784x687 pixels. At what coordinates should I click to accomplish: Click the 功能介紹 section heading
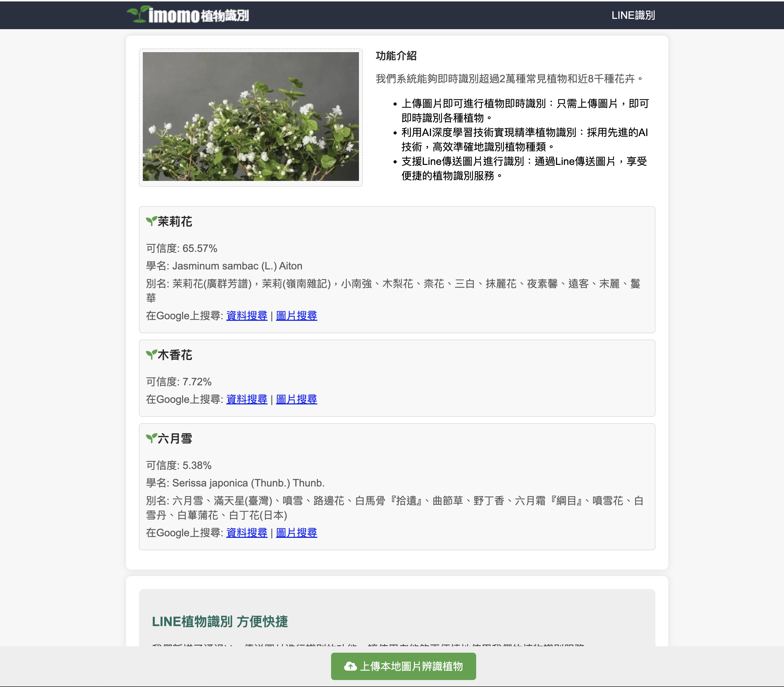[396, 56]
